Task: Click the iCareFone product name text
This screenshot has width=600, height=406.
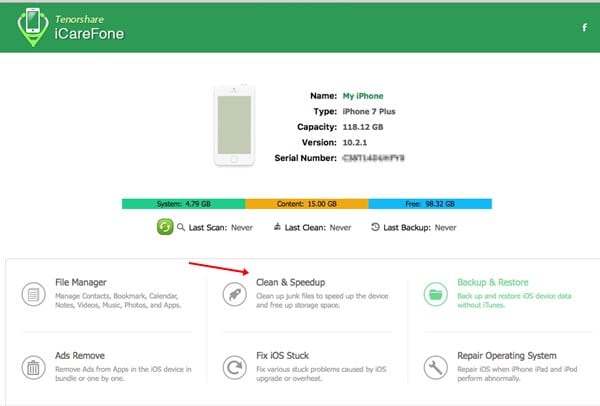Action: (x=89, y=34)
